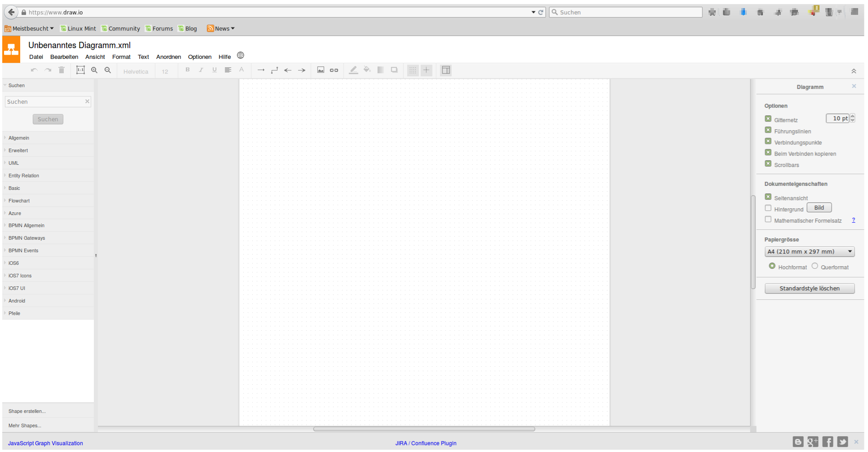Toggle the grid icon in toolbar
The height and width of the screenshot is (452, 868).
[x=413, y=70]
